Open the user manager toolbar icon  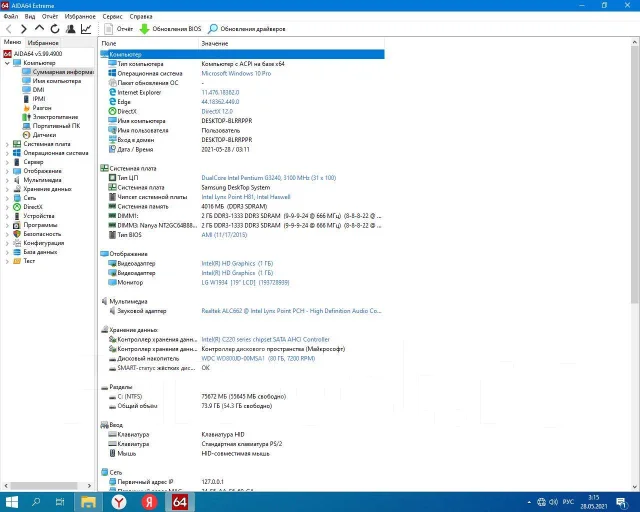[71, 29]
